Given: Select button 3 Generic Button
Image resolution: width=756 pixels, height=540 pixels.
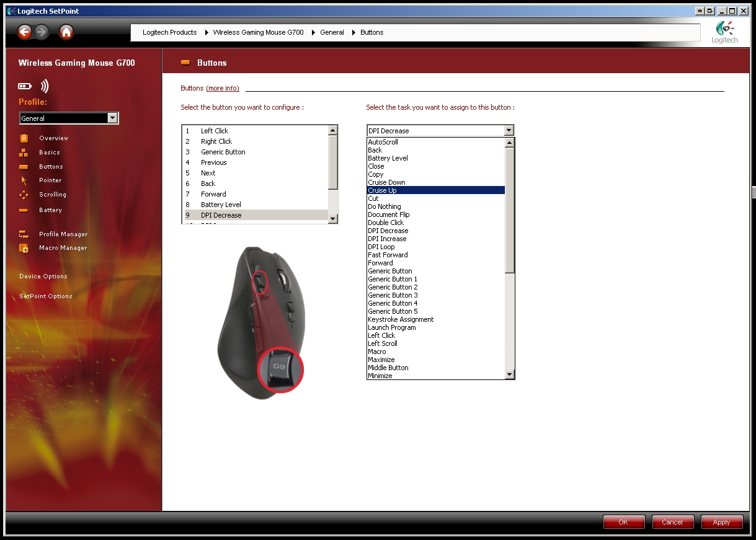Looking at the screenshot, I should tap(255, 152).
